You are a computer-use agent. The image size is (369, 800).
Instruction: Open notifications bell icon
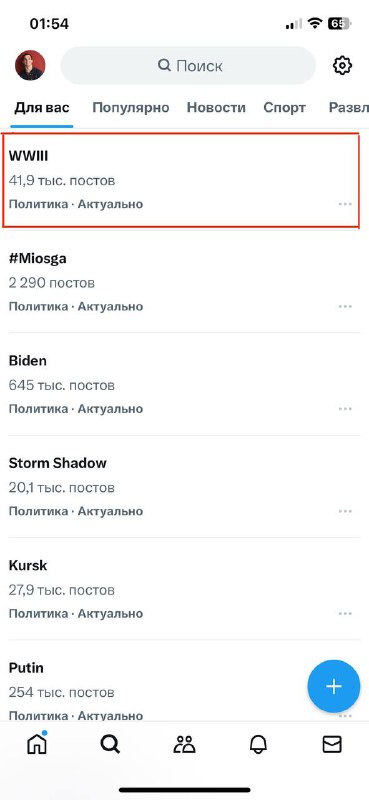tap(258, 745)
